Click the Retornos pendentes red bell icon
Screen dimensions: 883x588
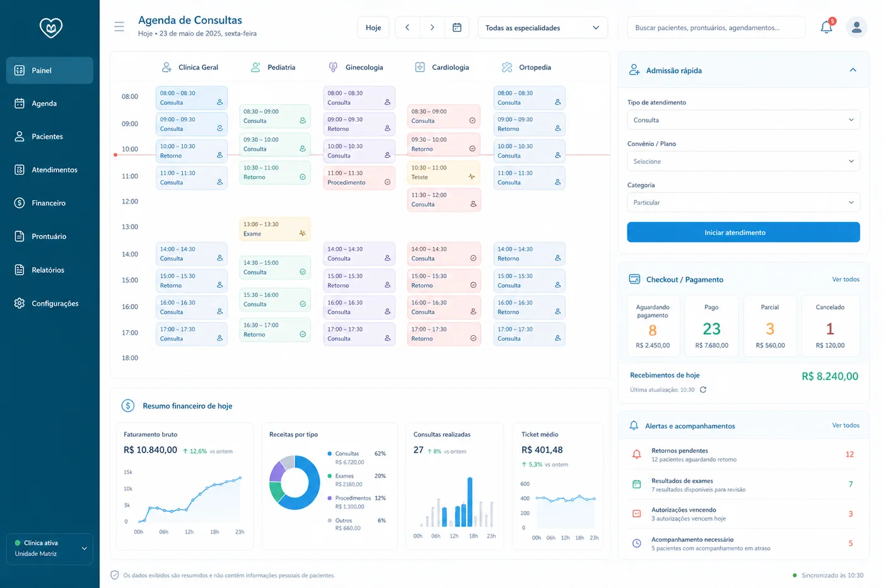pos(637,454)
